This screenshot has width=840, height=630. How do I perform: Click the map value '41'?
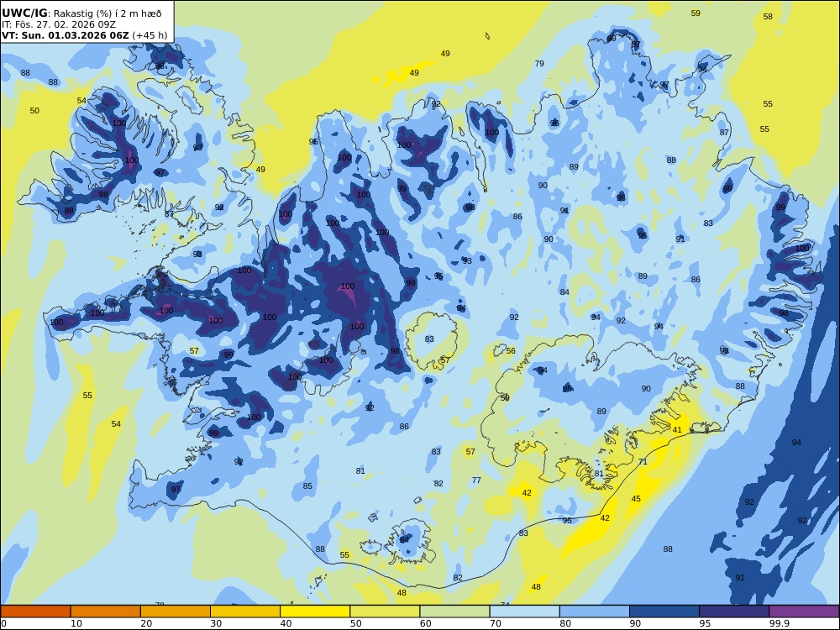point(677,429)
